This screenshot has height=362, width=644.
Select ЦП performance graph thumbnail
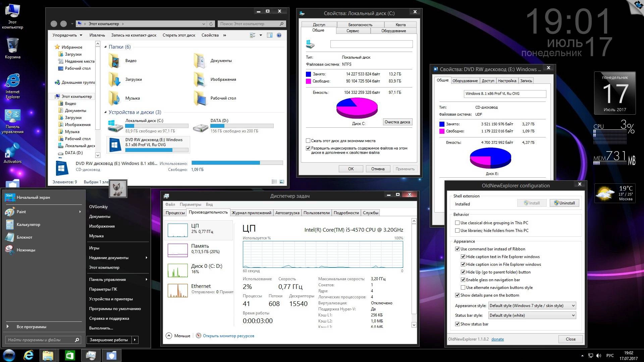click(x=177, y=230)
